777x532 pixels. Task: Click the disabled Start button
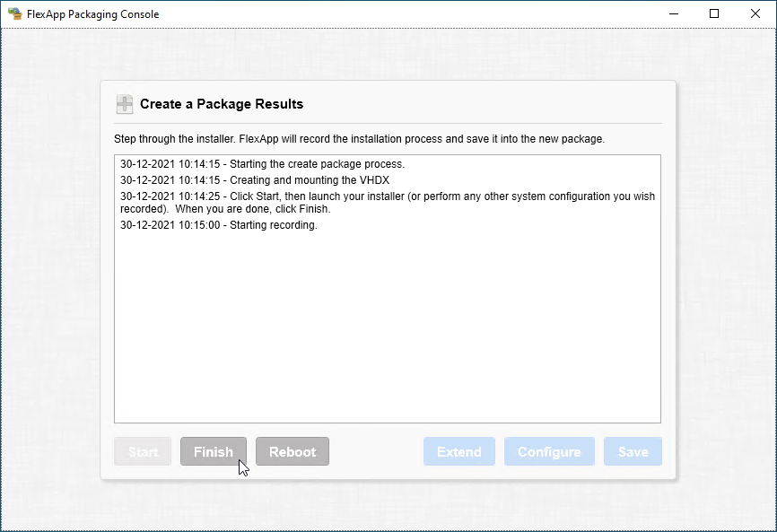143,452
